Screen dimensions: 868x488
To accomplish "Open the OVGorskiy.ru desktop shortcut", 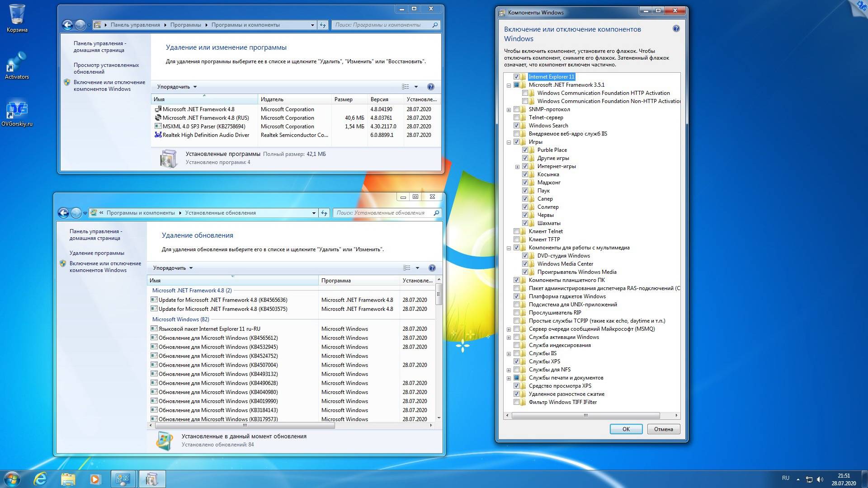I will [17, 113].
